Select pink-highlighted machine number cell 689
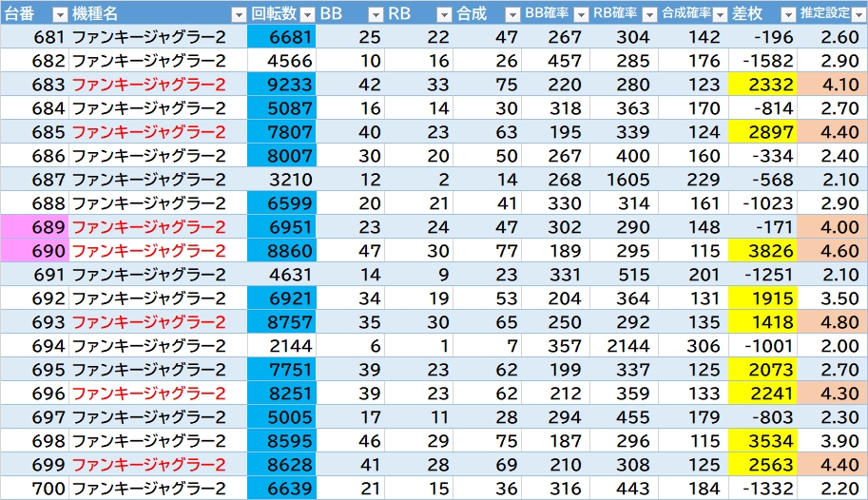The width and height of the screenshot is (868, 500). click(x=34, y=227)
